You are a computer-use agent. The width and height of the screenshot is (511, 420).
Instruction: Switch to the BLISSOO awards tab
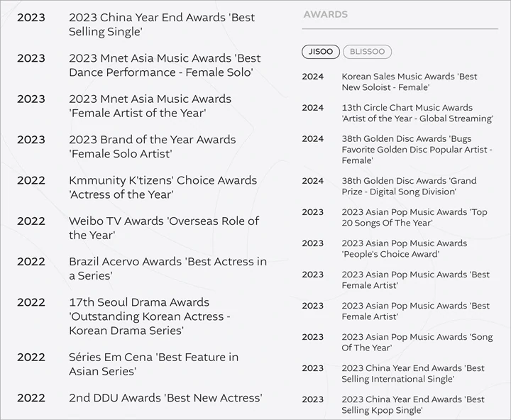[368, 52]
